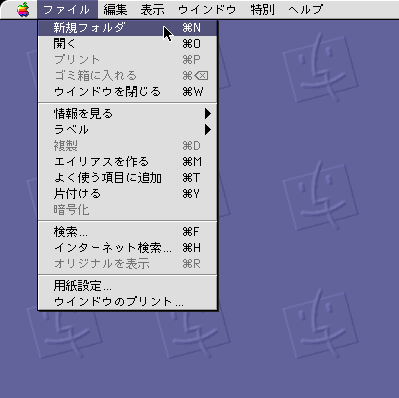Select エイリアスを作る menu item
Viewport: 399px width, 398px height.
click(128, 162)
